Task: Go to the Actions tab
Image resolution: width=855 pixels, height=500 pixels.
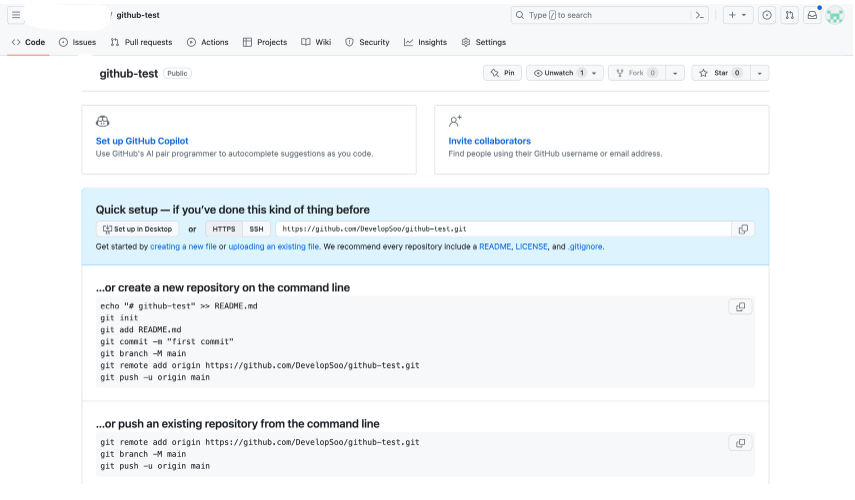Action: click(208, 42)
